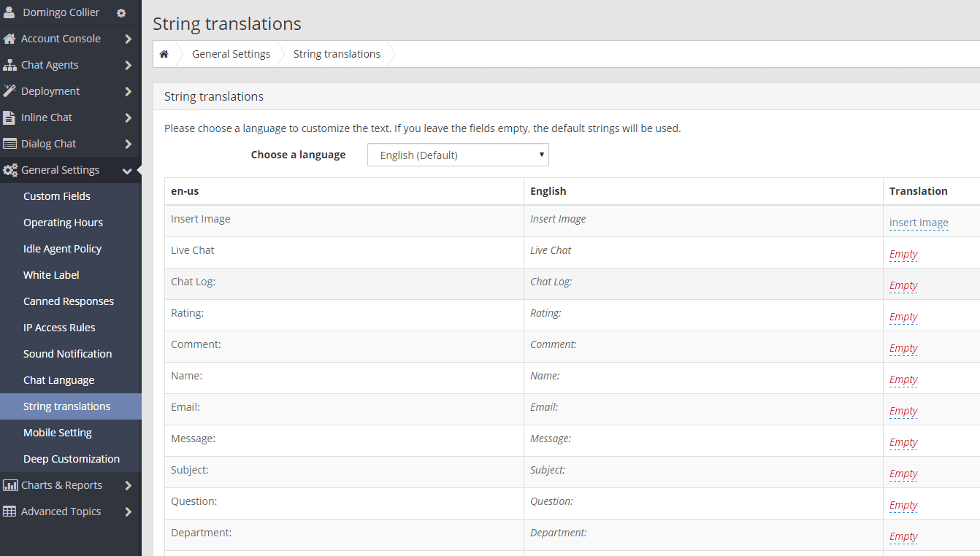Open Mobile Setting in the sidebar
980x556 pixels.
(x=58, y=432)
